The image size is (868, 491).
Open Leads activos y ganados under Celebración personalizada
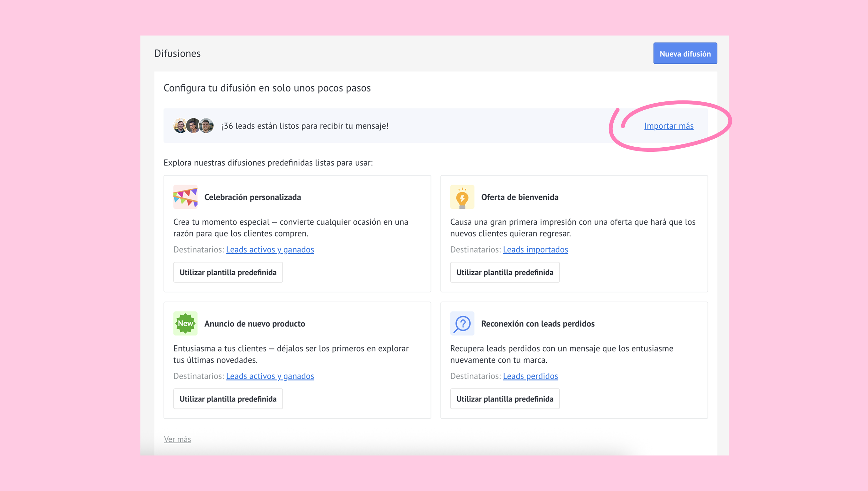[x=270, y=250]
